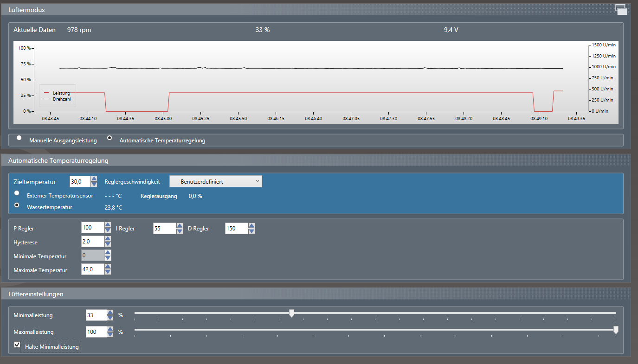
Task: Select Automatische Temperaturregelung radio button
Action: click(110, 138)
